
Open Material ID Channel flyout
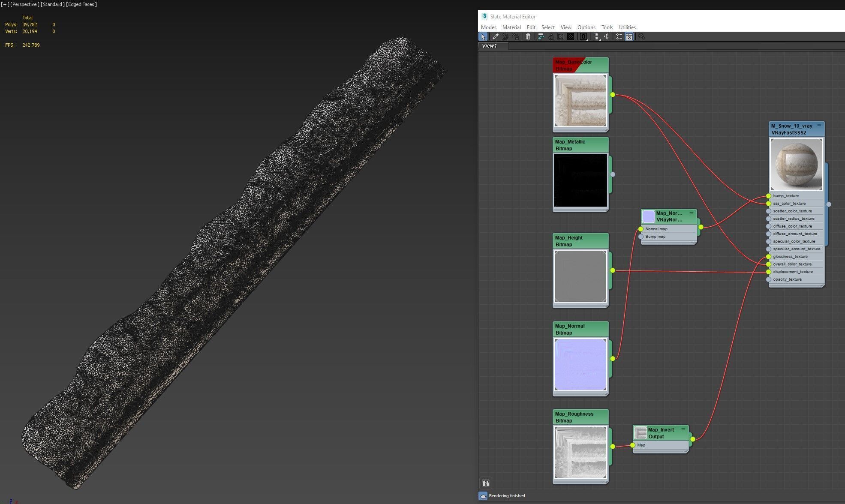583,37
